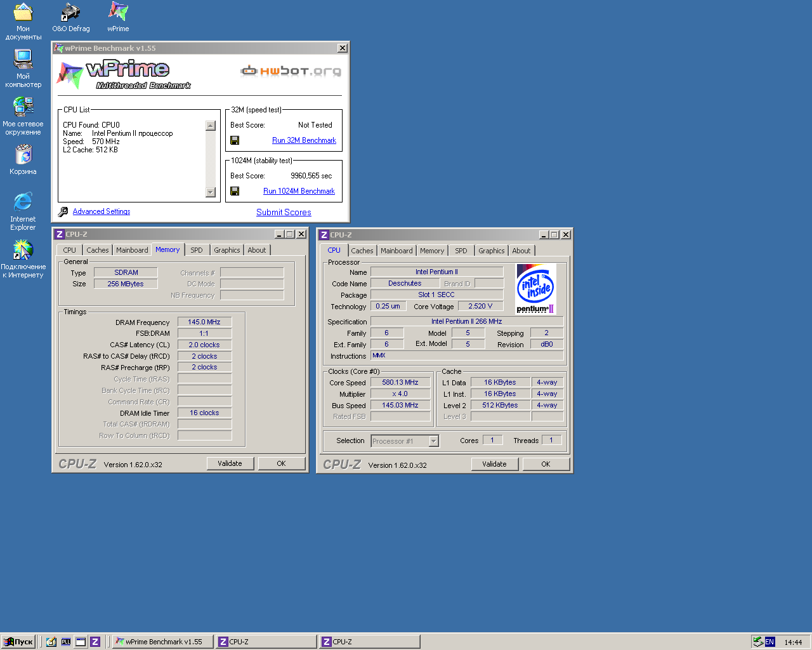Open the Mainboard tab in the Memory CPU-Z window
Image resolution: width=812 pixels, height=650 pixels.
132,250
